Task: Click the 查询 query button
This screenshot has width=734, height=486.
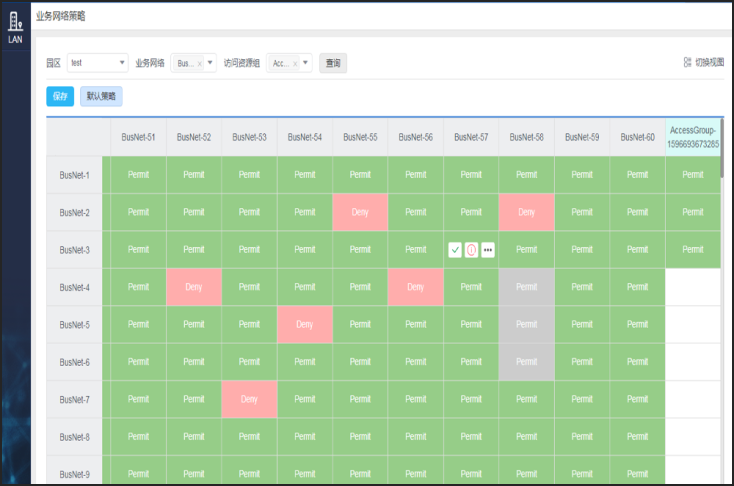Action: 333,63
